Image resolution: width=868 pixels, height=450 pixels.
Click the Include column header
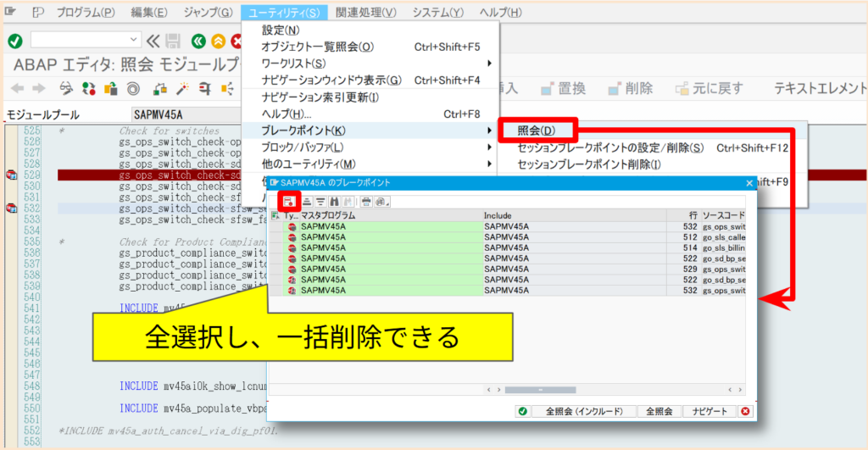coord(575,215)
